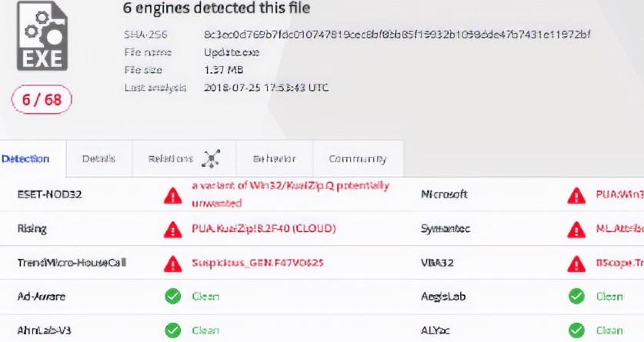Click the warning icon for TrendMicro-HouseCall
This screenshot has height=342, width=644.
tap(173, 264)
